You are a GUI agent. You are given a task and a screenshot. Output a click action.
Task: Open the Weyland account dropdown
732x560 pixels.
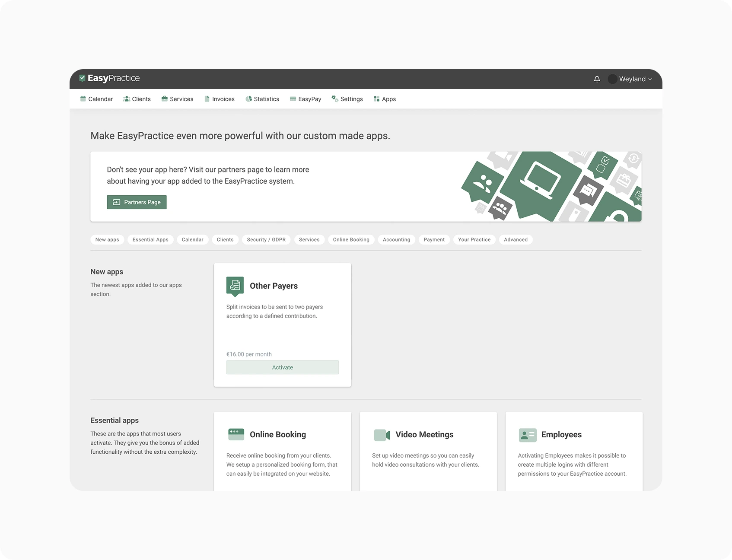(x=630, y=79)
